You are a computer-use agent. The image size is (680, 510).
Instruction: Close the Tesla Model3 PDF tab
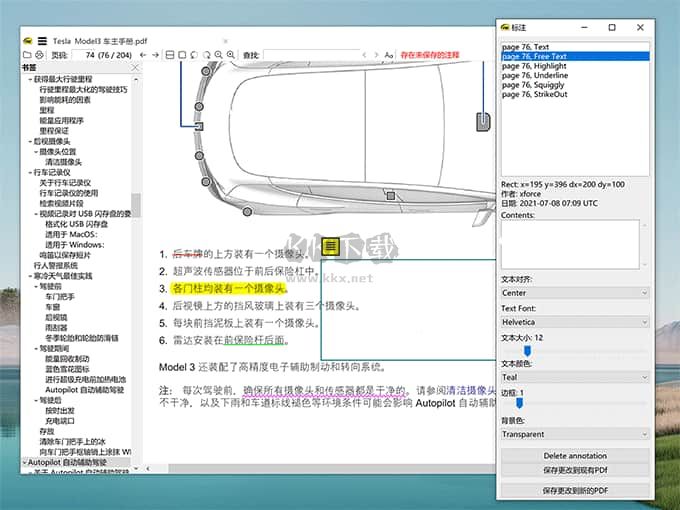[226, 41]
